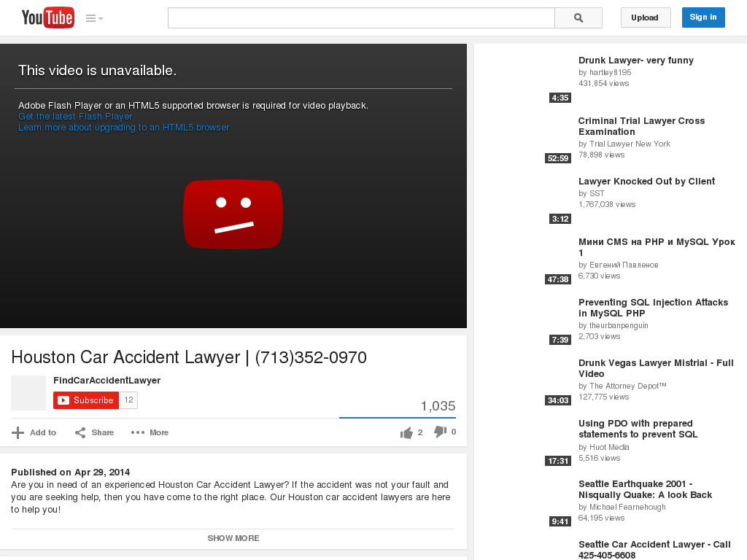Focus the YouTube search field
Viewport: 747px width, 560px height.
tap(361, 17)
